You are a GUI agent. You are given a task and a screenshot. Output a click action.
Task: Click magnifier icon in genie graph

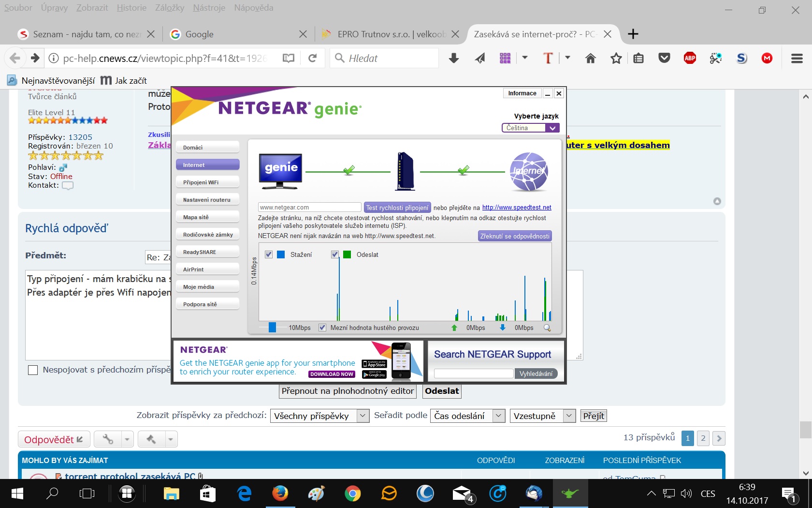click(547, 328)
